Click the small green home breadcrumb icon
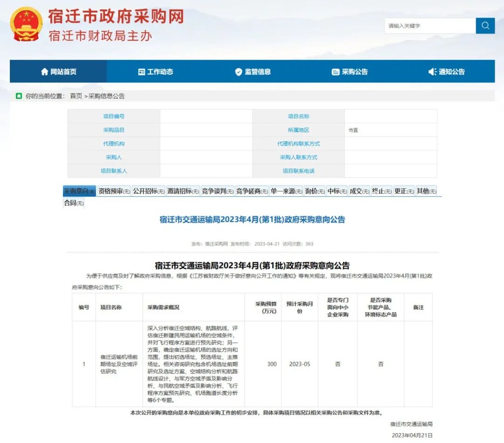 click(19, 96)
